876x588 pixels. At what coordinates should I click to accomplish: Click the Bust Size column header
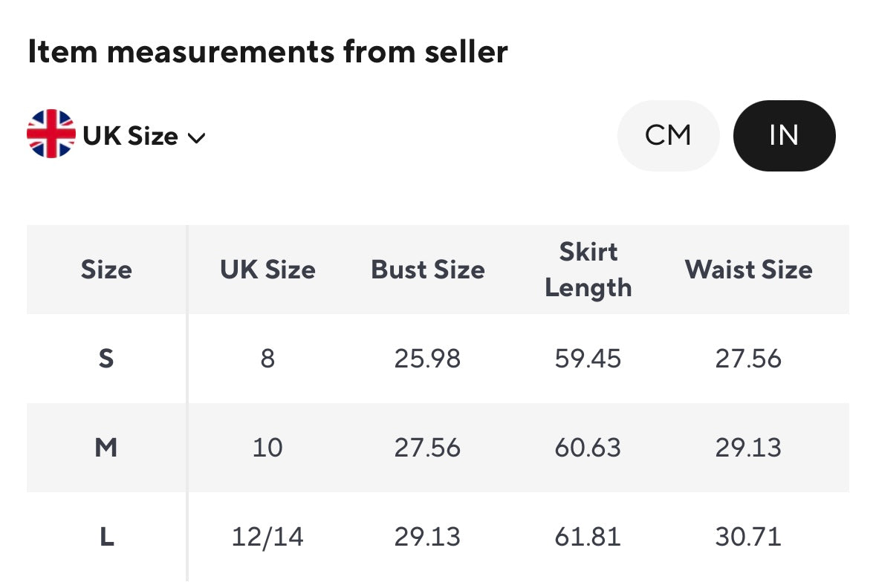428,269
